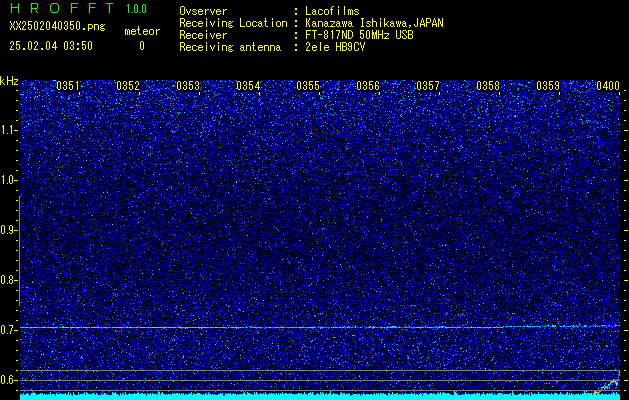This screenshot has width=629, height=400.
Task: Click the Receiving Location label
Action: point(233,23)
